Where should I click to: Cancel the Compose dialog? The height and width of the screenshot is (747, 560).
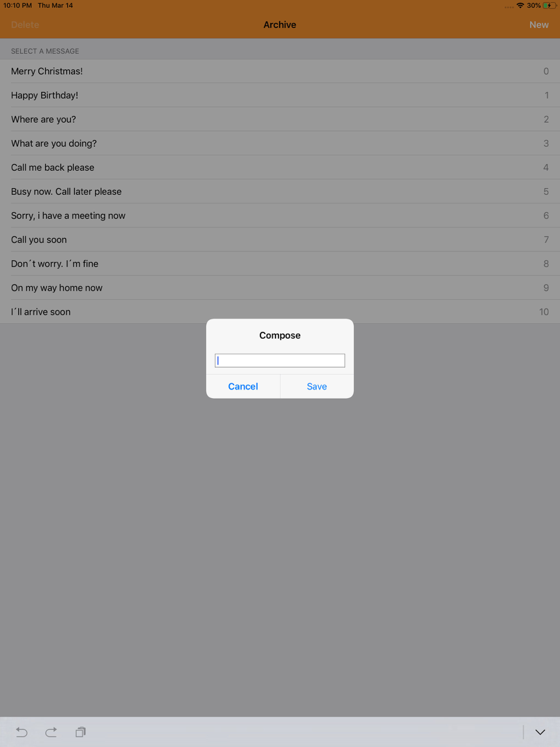coord(243,386)
